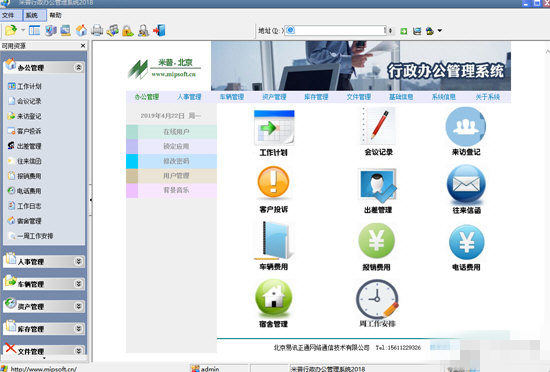Image resolution: width=550 pixels, height=372 pixels.
Task: Close the 可用资源 side panel
Action: click(83, 46)
